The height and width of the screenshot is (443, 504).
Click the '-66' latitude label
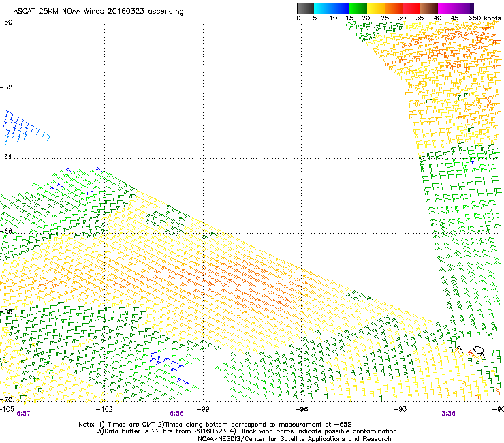click(6, 231)
